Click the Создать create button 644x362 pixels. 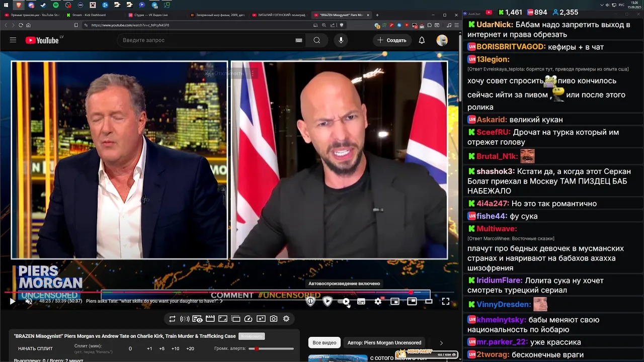tap(392, 40)
